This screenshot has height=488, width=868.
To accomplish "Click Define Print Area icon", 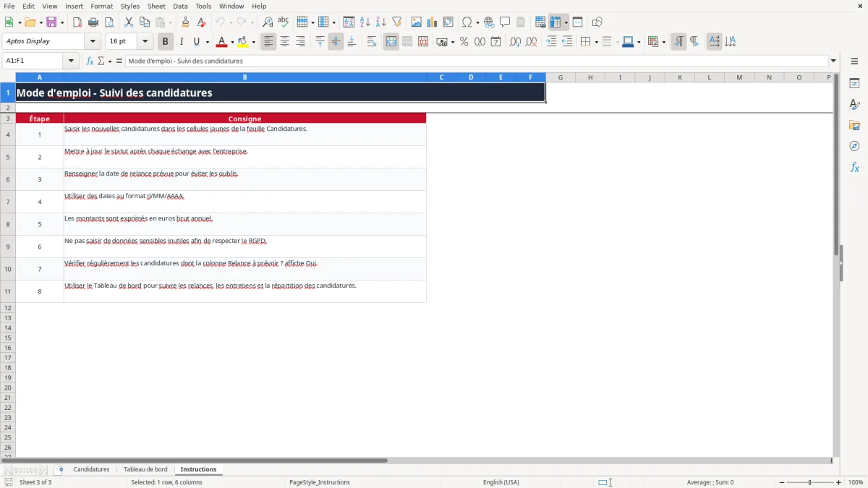I will (x=540, y=22).
